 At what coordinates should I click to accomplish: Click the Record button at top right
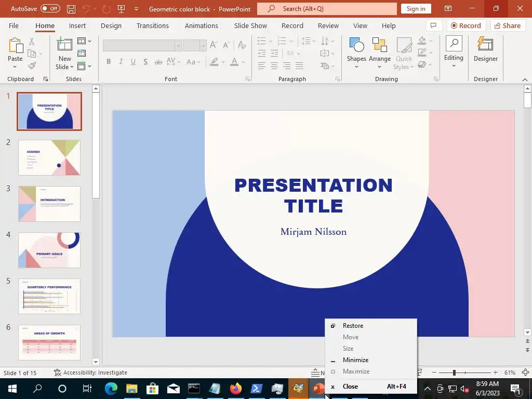pos(466,25)
